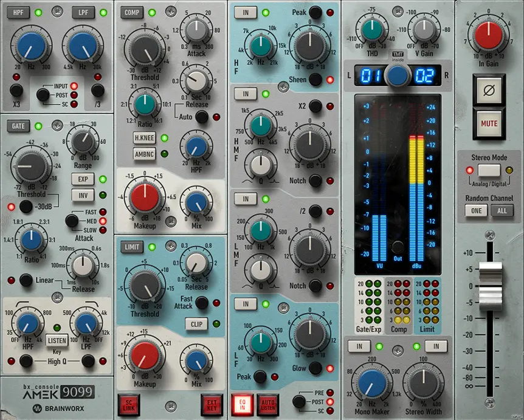Click the illuminated EQ IN button

[x=243, y=405]
